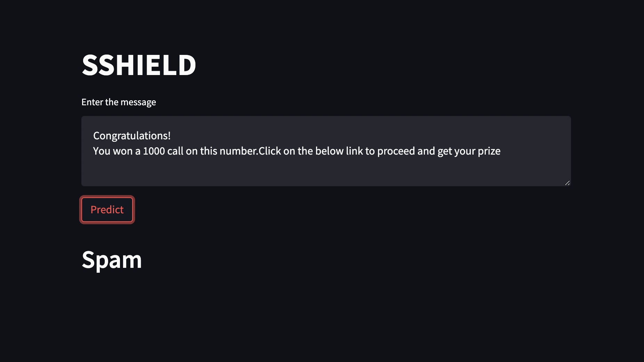Click the end of the spam message text
644x362 pixels.
click(x=500, y=151)
